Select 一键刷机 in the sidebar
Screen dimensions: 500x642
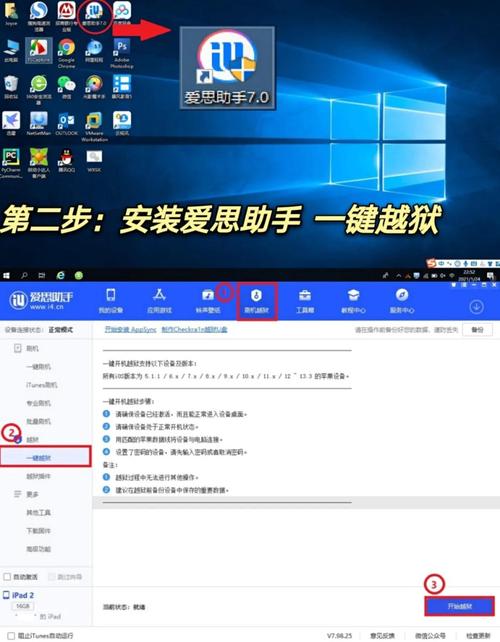pos(38,366)
